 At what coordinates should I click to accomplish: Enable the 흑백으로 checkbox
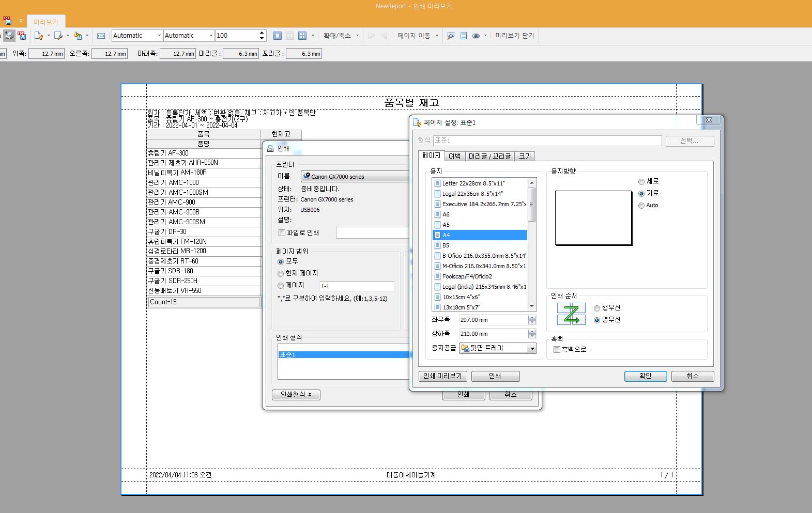[x=557, y=350]
